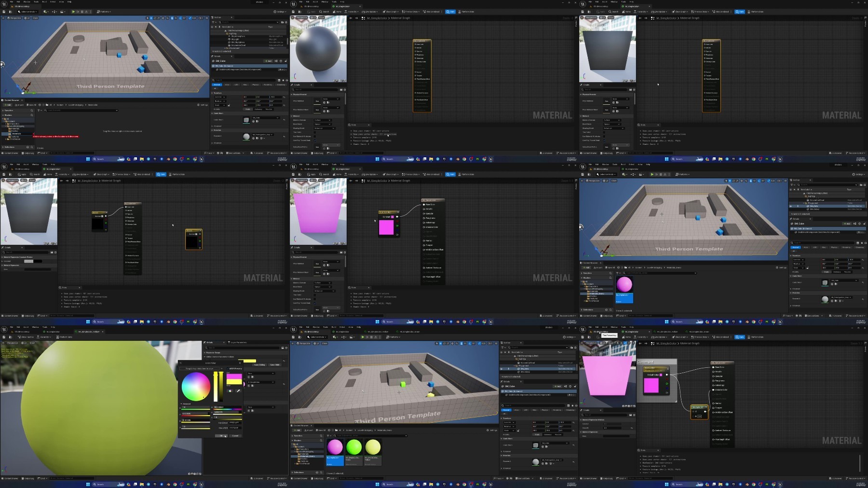The width and height of the screenshot is (868, 488).
Task: Click Add button in top-left Content Browser
Action: [x=8, y=105]
